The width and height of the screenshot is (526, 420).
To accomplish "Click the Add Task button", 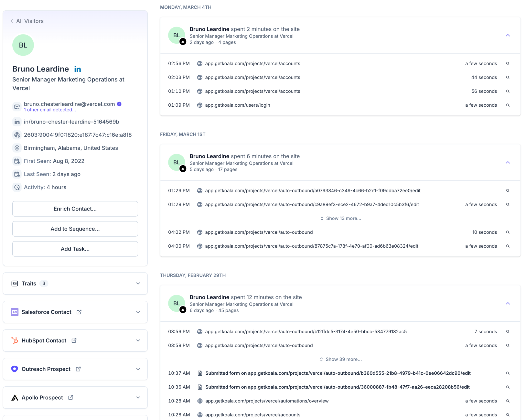I will click(75, 249).
